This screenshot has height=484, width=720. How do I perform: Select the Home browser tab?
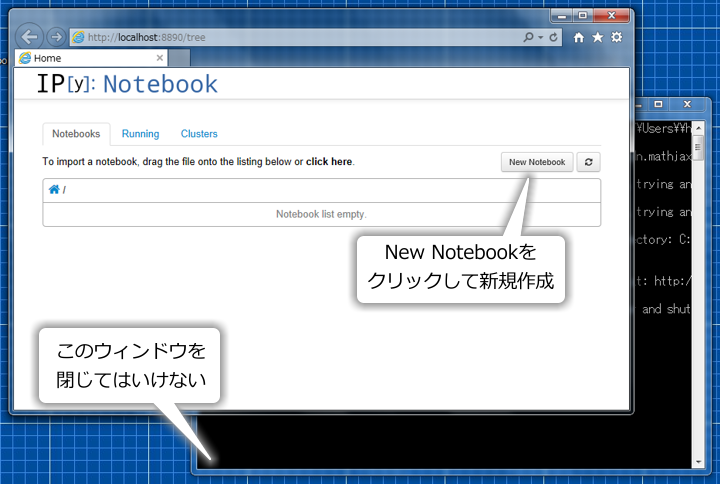click(91, 58)
